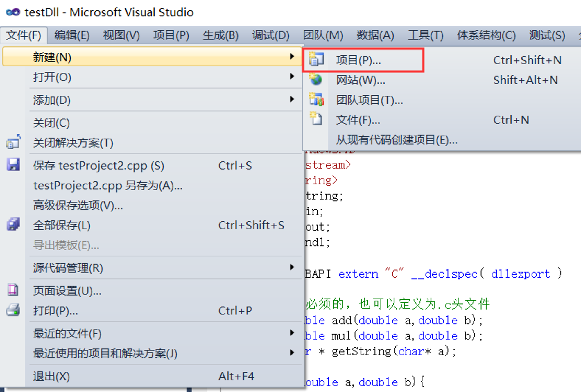
Task: Click the New File page icon
Action: (x=316, y=118)
